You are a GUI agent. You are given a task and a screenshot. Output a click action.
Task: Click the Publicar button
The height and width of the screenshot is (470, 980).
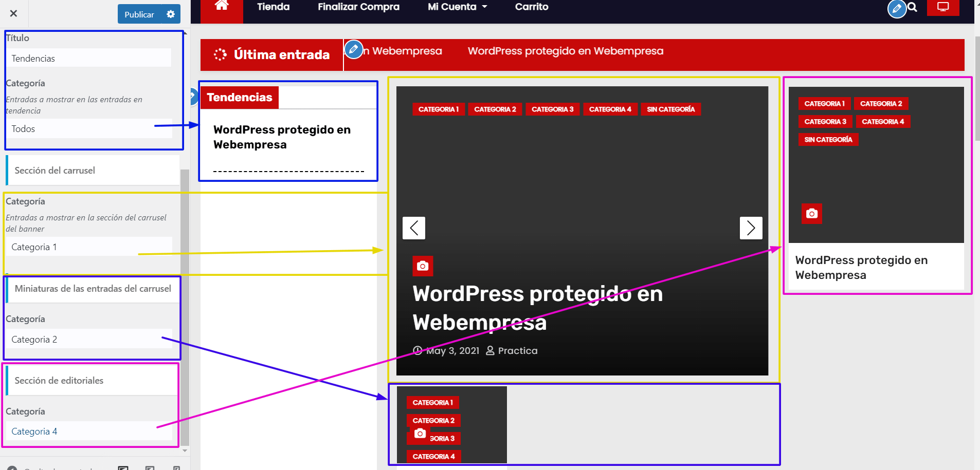point(139,14)
